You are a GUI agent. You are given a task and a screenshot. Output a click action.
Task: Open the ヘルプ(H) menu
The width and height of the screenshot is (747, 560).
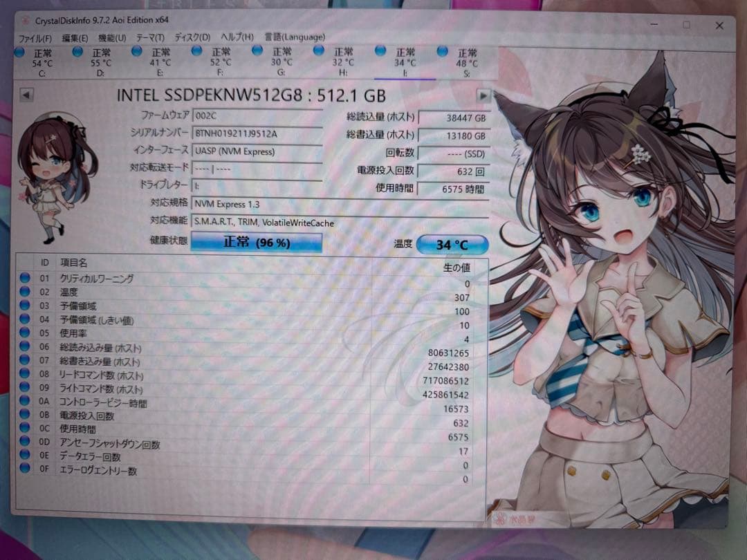[237, 37]
